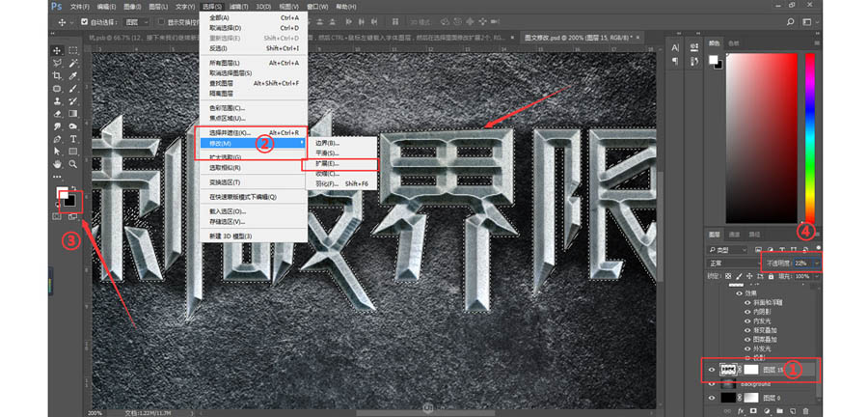The image size is (868, 417).
Task: Choose 变换选区(T) menu entry
Action: [253, 182]
